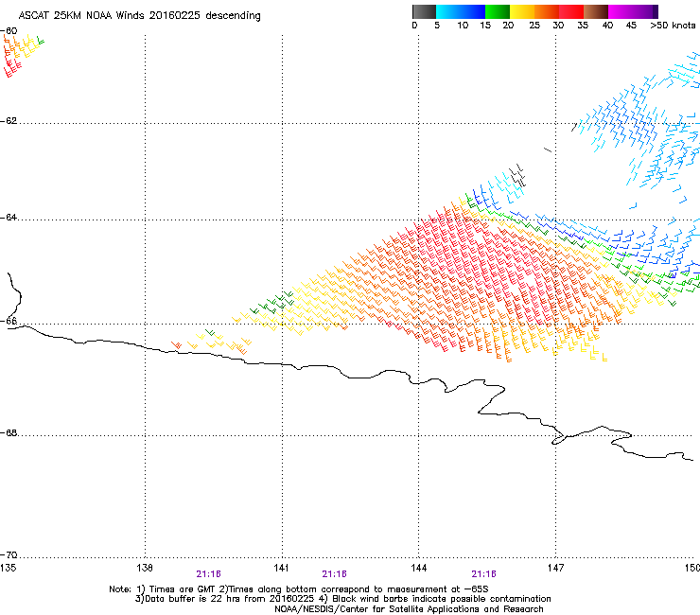This screenshot has height=615, width=700.
Task: Click the yellow 20-25 knots color swatch
Action: point(522,11)
